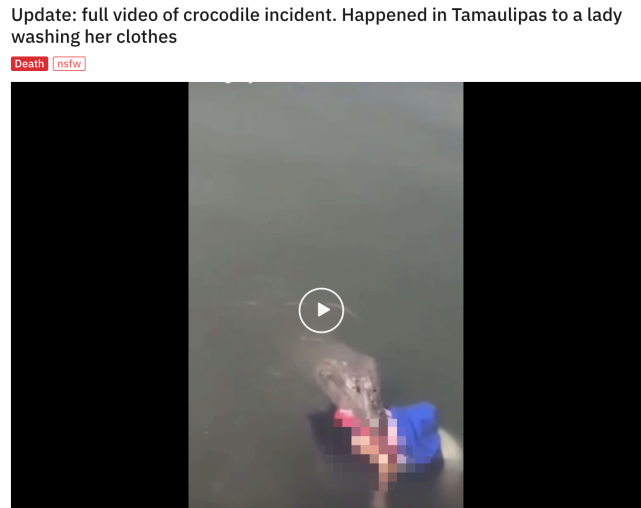The width and height of the screenshot is (641, 508).
Task: Open the post title starting with Update
Action: tap(316, 26)
